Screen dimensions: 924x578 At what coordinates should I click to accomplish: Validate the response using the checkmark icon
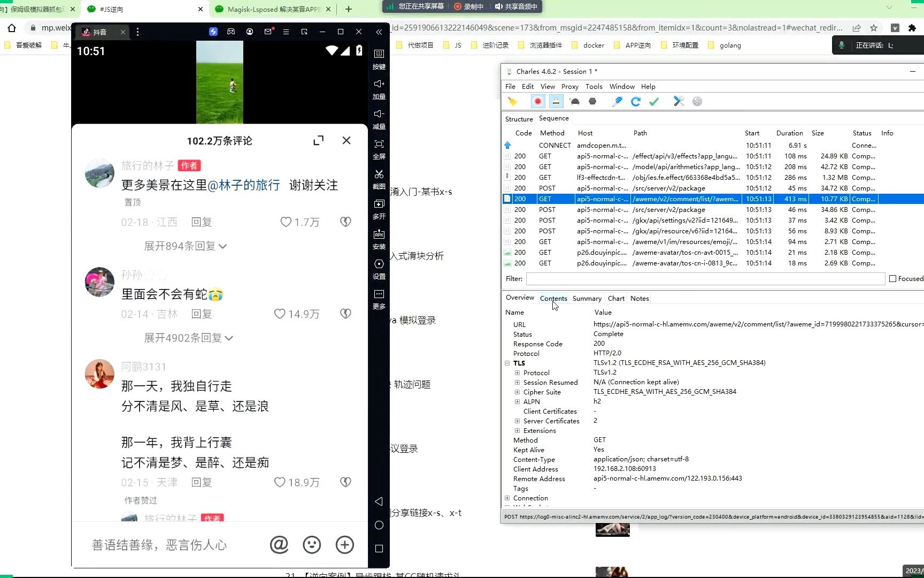click(x=653, y=101)
